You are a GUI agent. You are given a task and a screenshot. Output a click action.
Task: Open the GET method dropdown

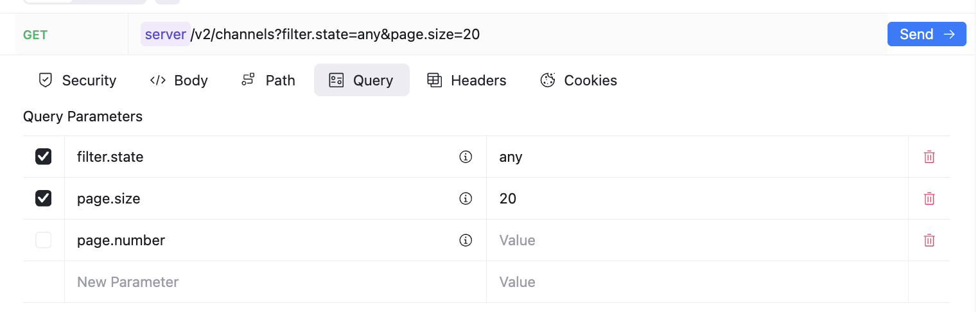click(x=36, y=35)
